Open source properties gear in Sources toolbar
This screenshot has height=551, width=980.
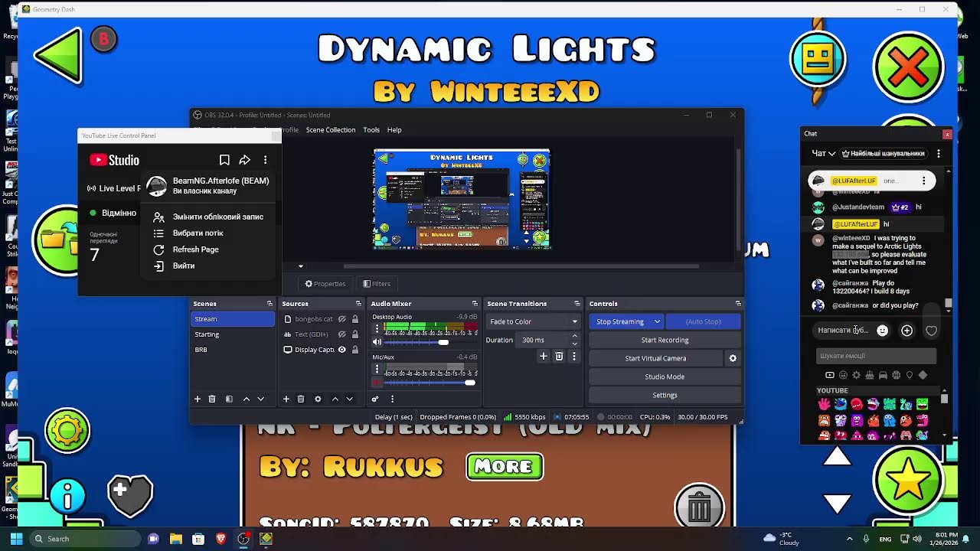tap(318, 399)
